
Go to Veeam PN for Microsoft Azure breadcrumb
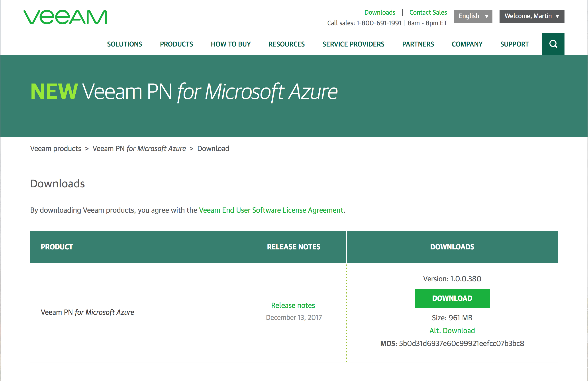pyautogui.click(x=139, y=149)
